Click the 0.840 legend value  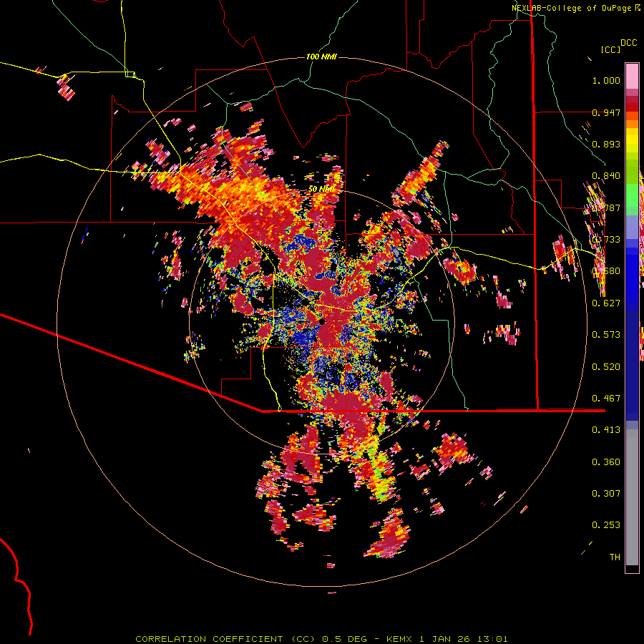tap(606, 176)
